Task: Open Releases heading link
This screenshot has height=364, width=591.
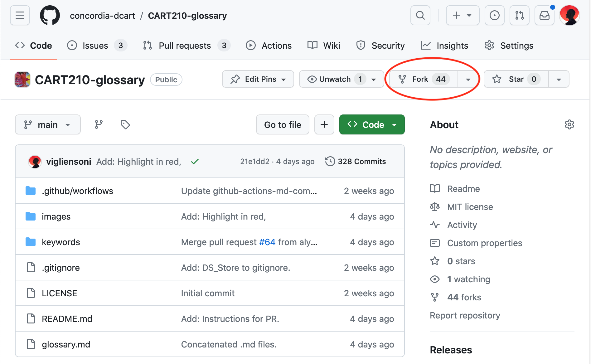Action: coord(451,350)
